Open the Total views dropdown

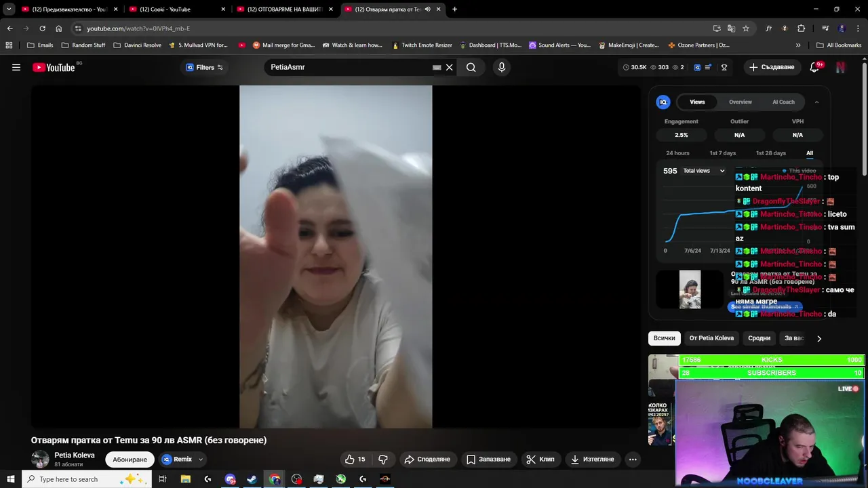[x=704, y=171]
